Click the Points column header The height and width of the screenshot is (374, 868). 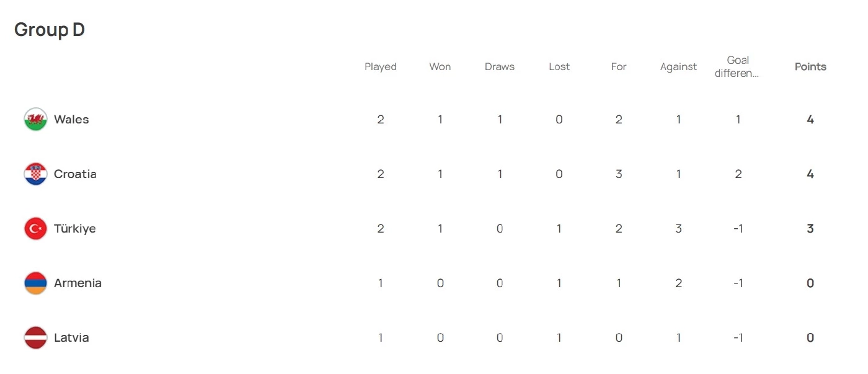810,67
